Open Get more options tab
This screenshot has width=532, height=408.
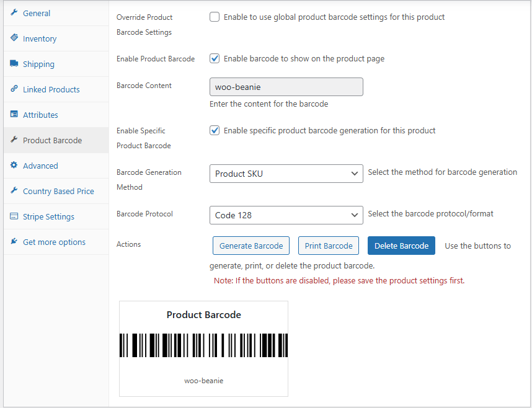click(56, 242)
